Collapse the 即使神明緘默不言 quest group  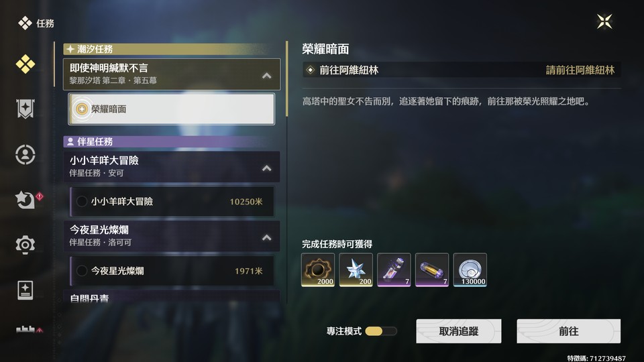pos(267,76)
